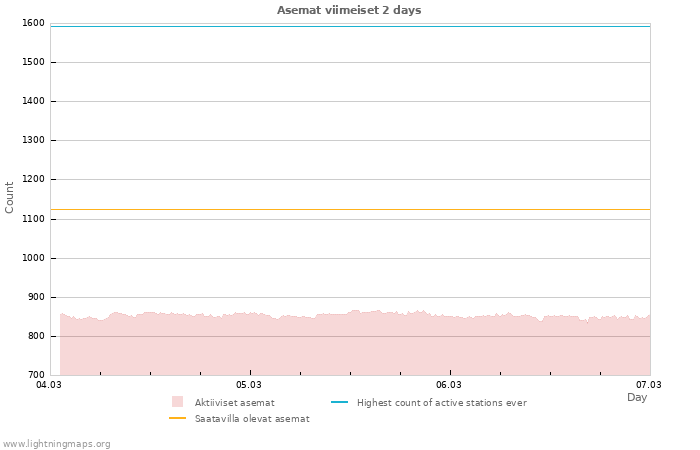Viewport: 700px width, 450px height.
Task: Click the pink Aktiiviset asemat legend swatch
Action: tap(177, 402)
